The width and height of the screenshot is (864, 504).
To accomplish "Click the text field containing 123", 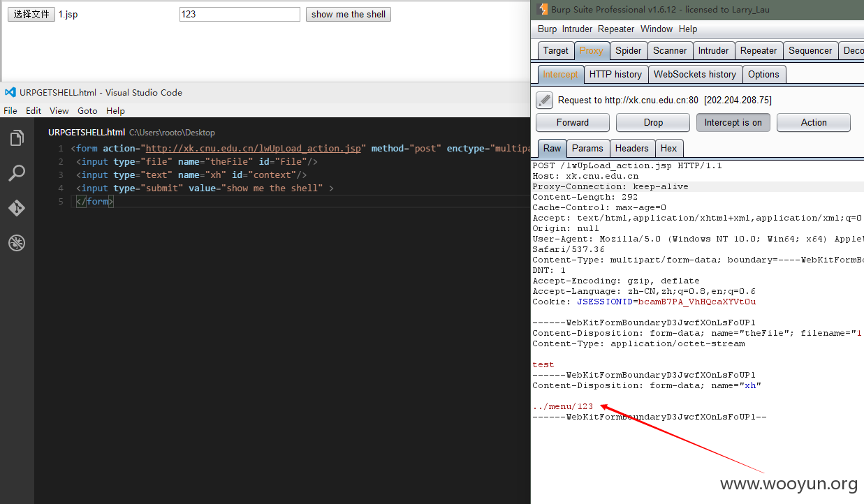I will pyautogui.click(x=240, y=14).
